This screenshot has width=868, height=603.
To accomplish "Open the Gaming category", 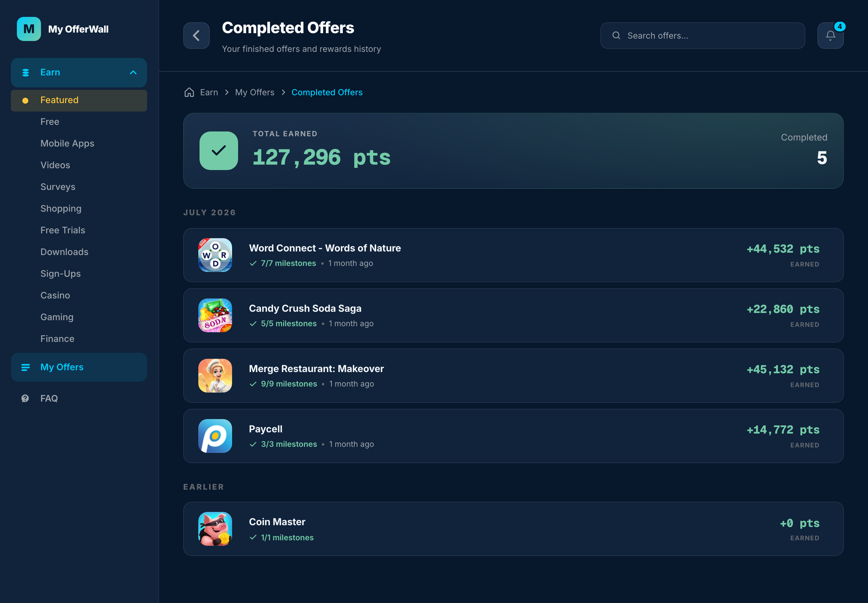I will click(57, 317).
